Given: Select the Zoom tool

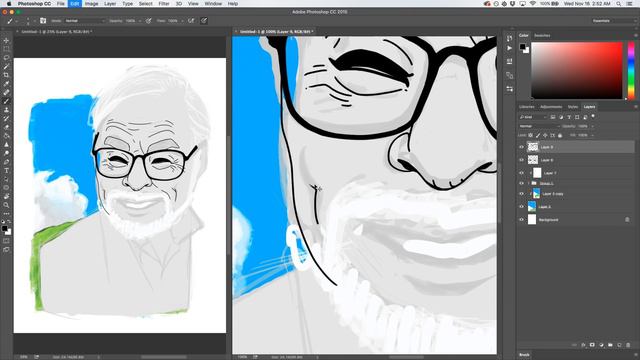Looking at the screenshot, I should pyautogui.click(x=6, y=205).
